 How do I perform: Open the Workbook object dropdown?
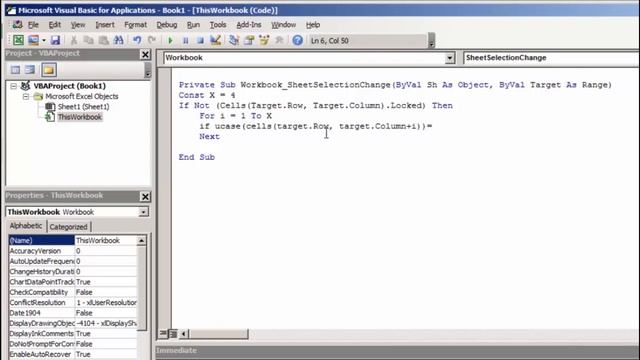[x=450, y=58]
